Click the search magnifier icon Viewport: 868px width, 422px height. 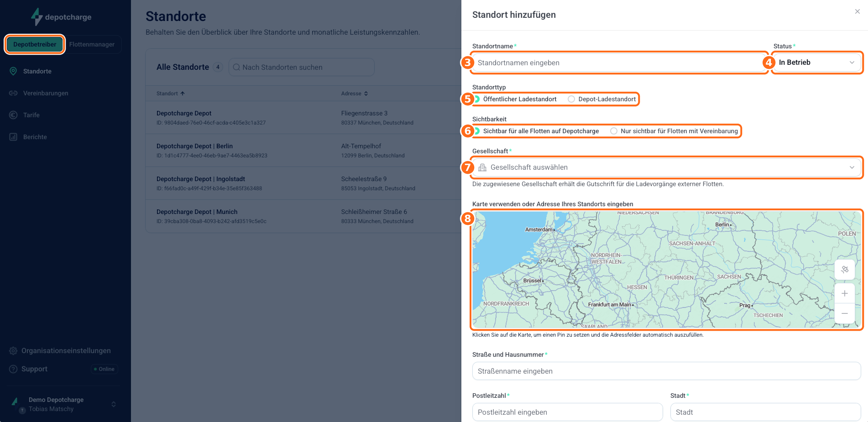236,67
